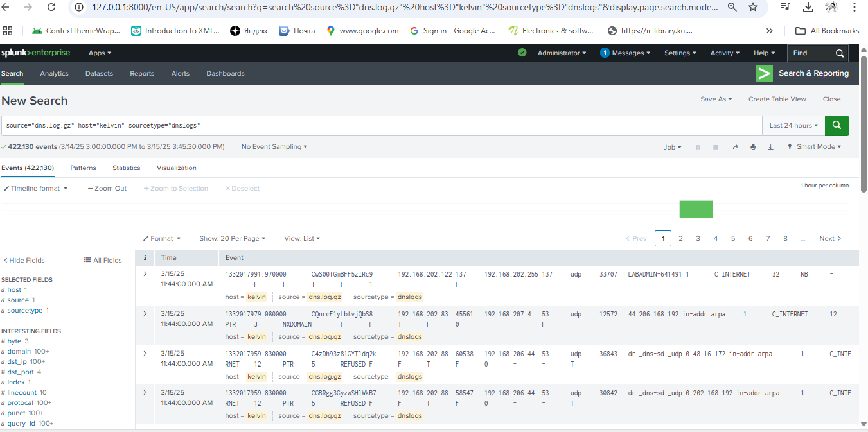Click the green health status check icon
The image size is (868, 432).
pyautogui.click(x=522, y=53)
